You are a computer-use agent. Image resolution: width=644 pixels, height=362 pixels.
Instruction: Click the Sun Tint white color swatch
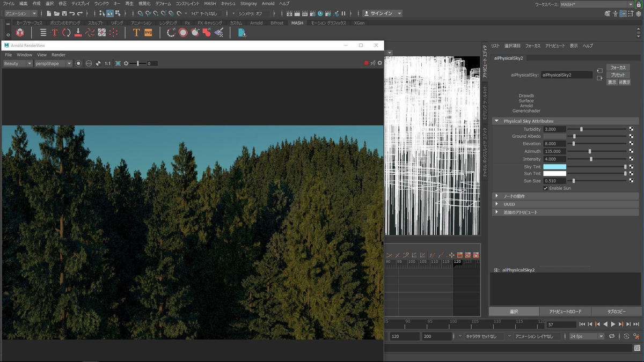(x=554, y=173)
